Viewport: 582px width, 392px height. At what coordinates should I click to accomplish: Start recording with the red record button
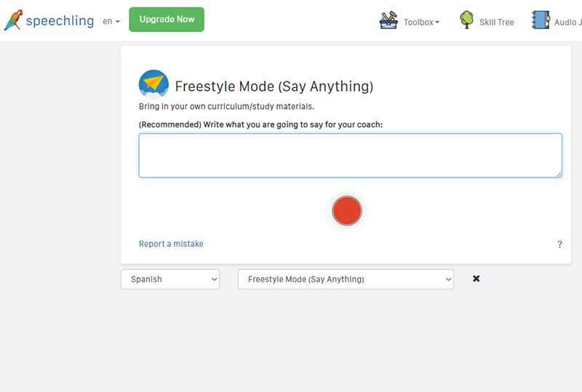point(347,210)
